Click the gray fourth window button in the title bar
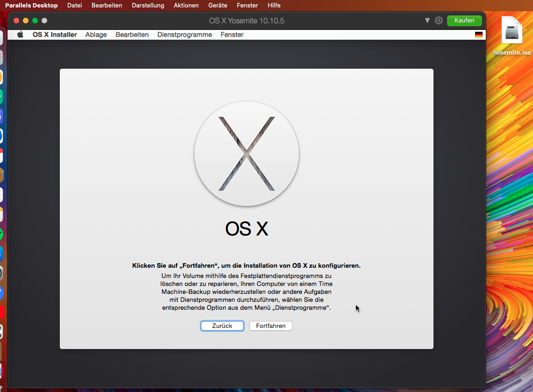The width and height of the screenshot is (533, 392). click(44, 21)
